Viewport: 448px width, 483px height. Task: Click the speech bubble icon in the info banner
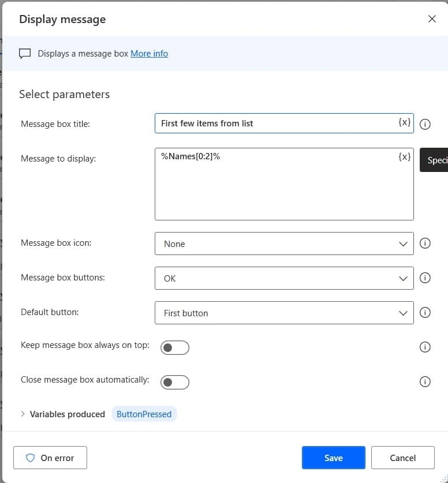pos(25,53)
